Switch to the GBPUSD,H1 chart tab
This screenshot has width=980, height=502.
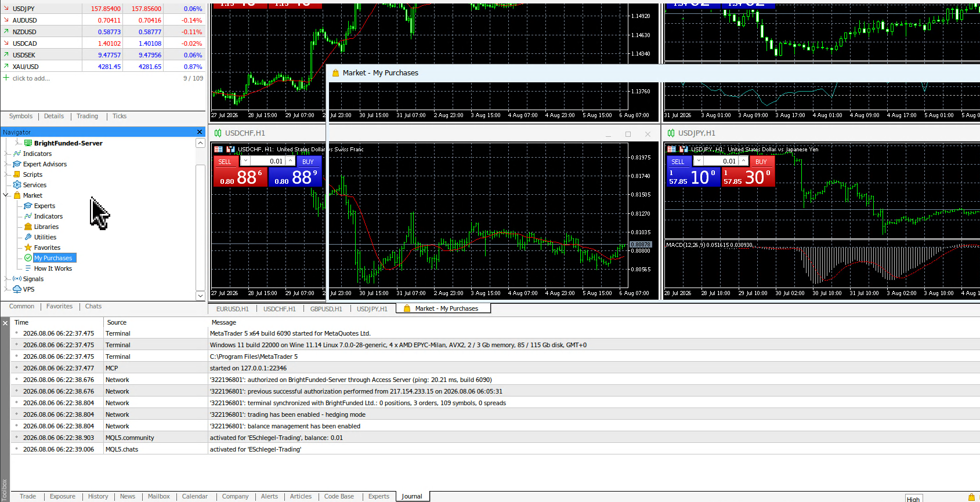326,309
